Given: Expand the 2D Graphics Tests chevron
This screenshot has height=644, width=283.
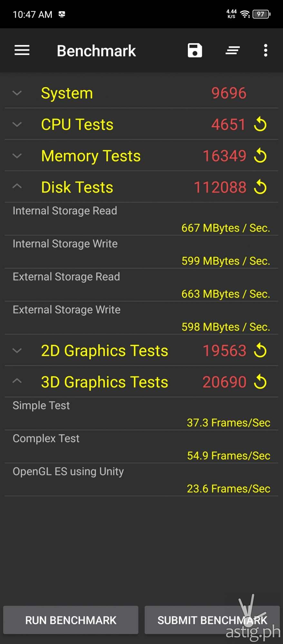Looking at the screenshot, I should (17, 351).
